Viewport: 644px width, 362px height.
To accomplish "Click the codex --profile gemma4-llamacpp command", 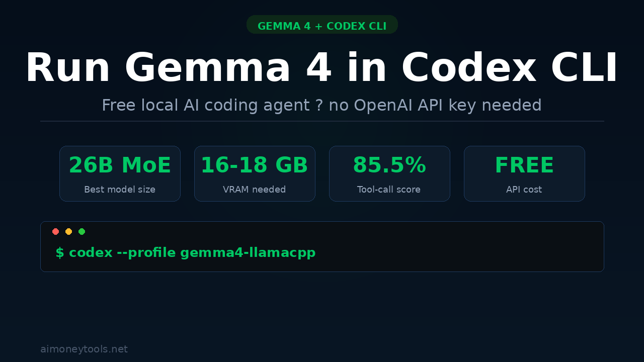I will point(192,253).
